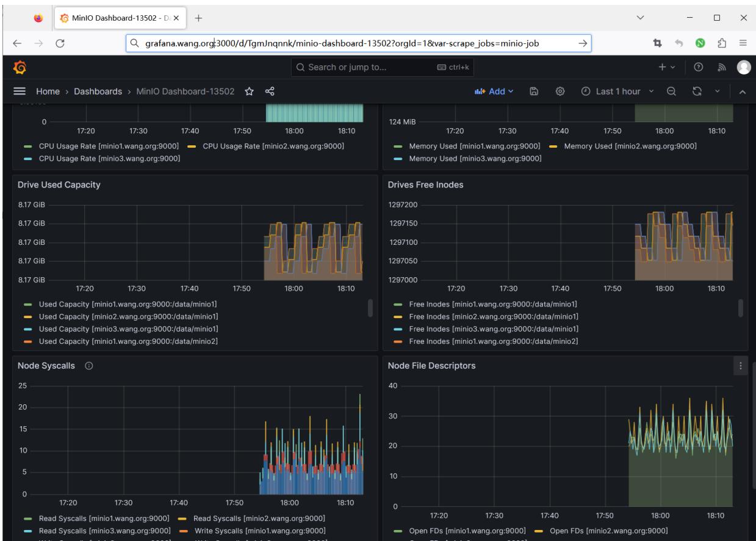The image size is (756, 541).
Task: Open a new browser tab
Action: pos(199,18)
